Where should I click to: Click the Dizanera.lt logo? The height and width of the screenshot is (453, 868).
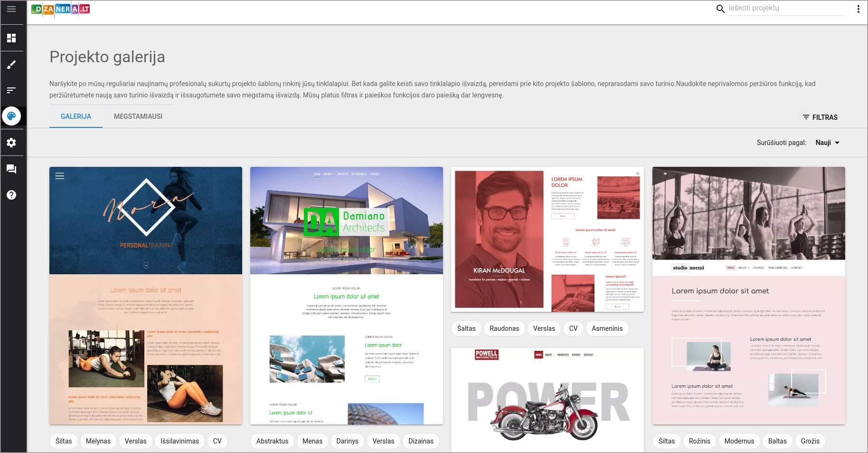point(60,9)
